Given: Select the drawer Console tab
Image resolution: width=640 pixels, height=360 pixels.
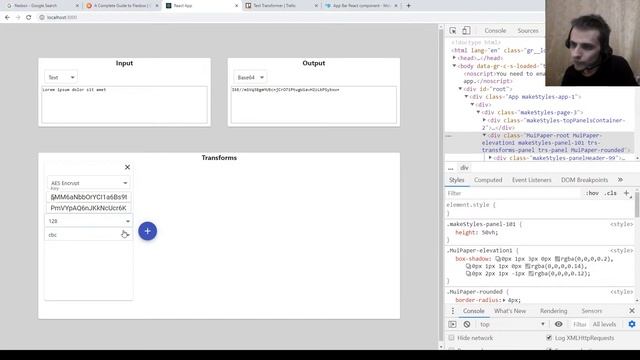Looking at the screenshot, I should [x=473, y=311].
